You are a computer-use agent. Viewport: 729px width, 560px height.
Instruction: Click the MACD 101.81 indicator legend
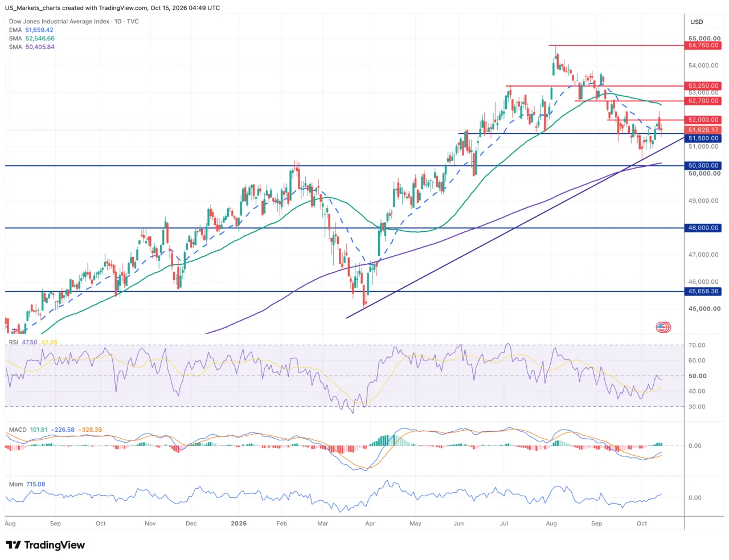point(55,430)
